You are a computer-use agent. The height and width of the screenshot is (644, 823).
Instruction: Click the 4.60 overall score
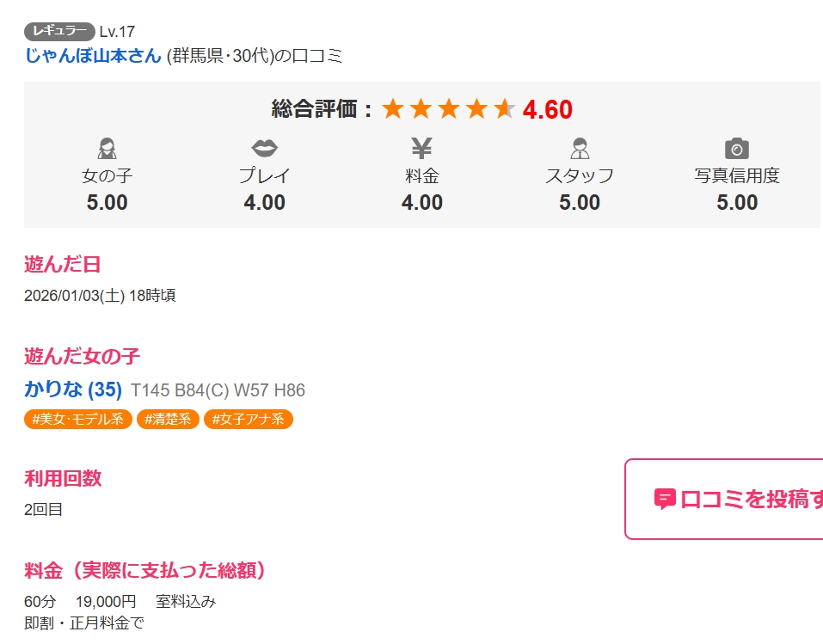(x=548, y=110)
